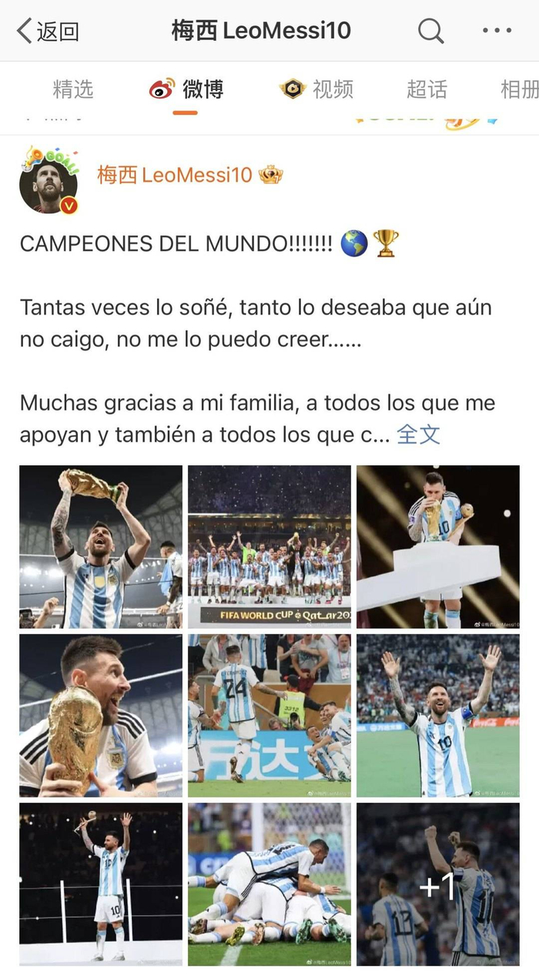Open photo of player number 24
Screen dimensions: 539x980
(269, 716)
